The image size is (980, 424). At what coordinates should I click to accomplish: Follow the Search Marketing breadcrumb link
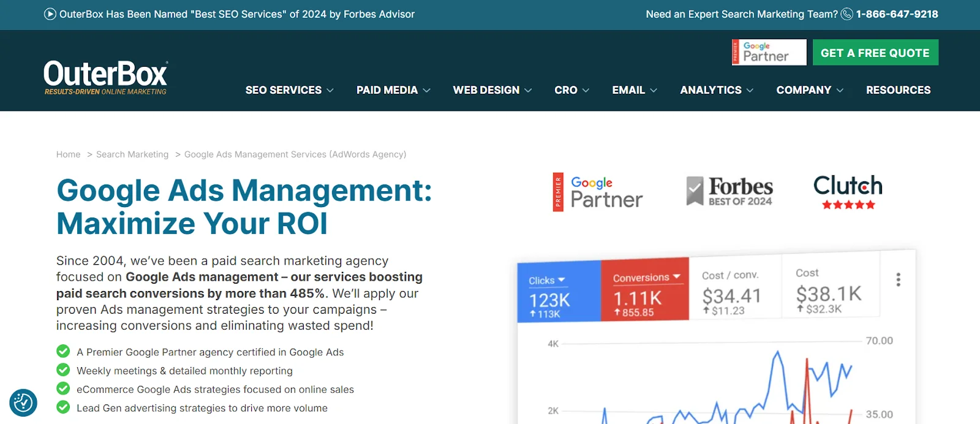coord(132,154)
